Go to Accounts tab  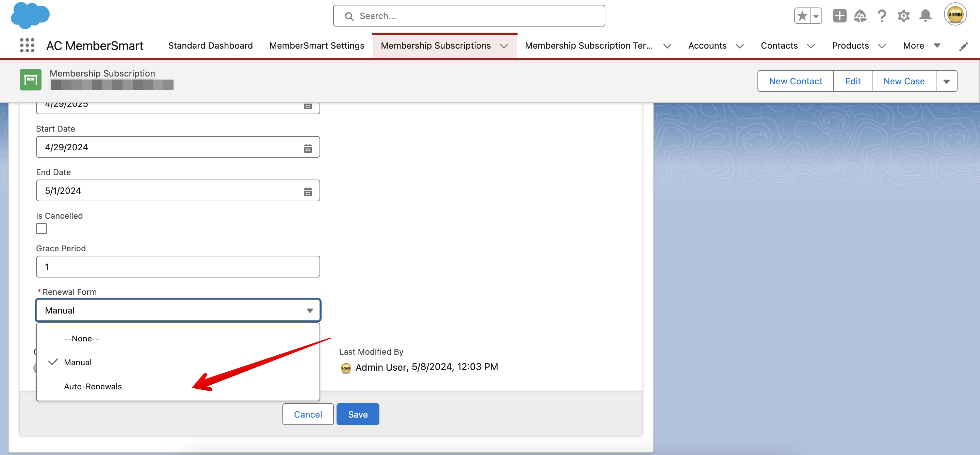707,46
